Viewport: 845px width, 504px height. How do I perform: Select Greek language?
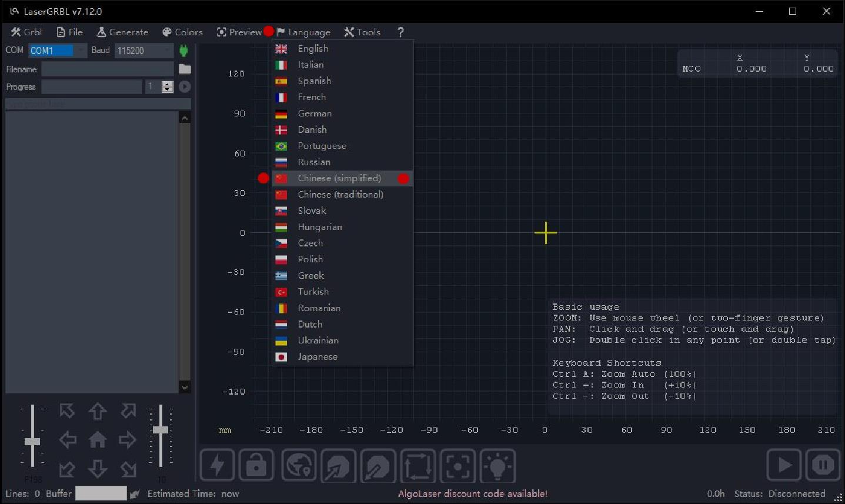coord(342,276)
